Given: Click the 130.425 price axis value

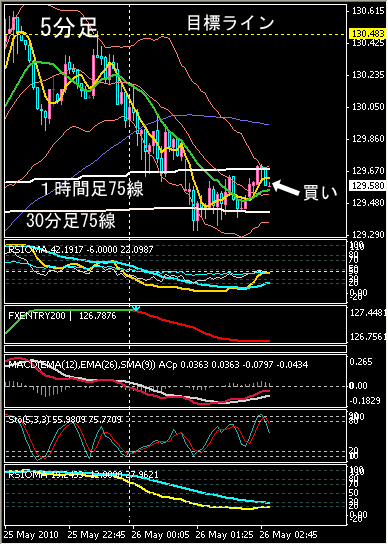Looking at the screenshot, I should (368, 43).
